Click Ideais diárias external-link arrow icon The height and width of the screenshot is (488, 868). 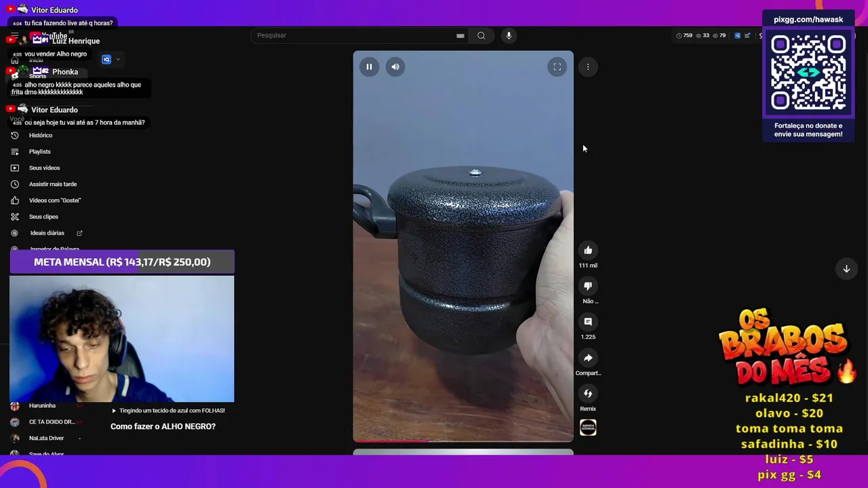(x=79, y=233)
